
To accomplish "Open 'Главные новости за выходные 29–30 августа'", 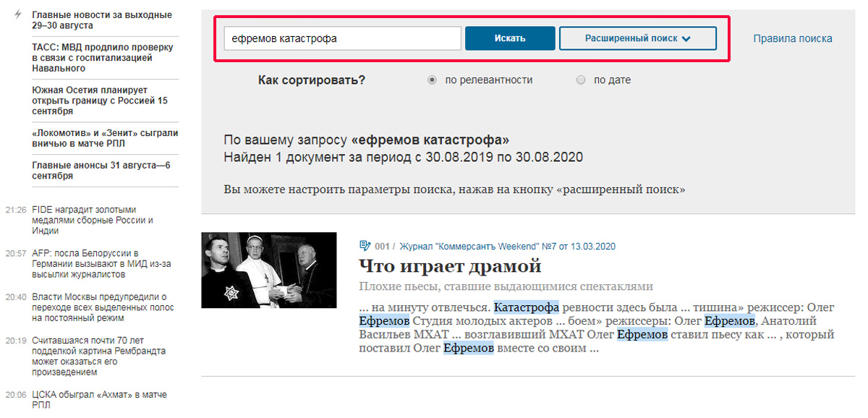I will point(102,20).
